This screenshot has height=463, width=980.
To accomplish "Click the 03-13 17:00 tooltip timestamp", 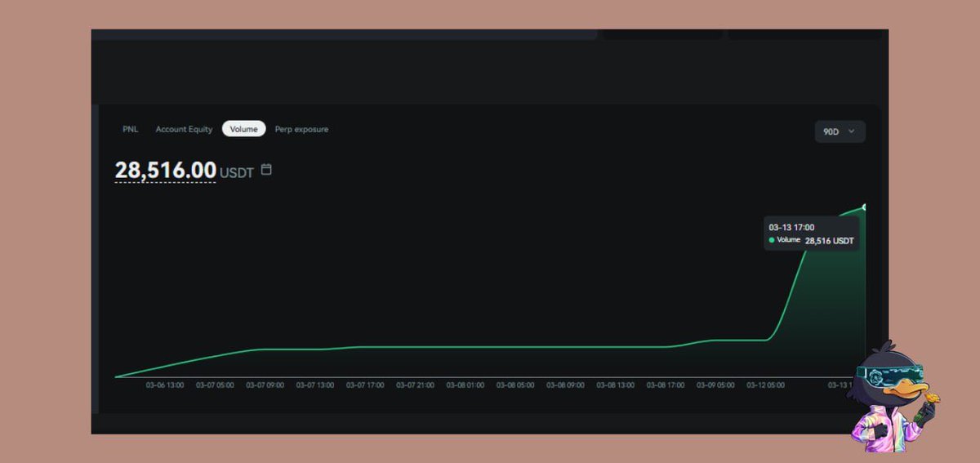I will [x=791, y=227].
